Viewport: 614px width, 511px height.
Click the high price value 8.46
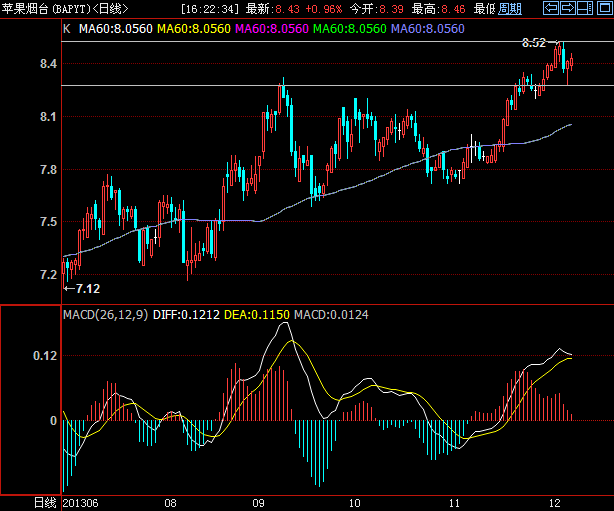[453, 9]
